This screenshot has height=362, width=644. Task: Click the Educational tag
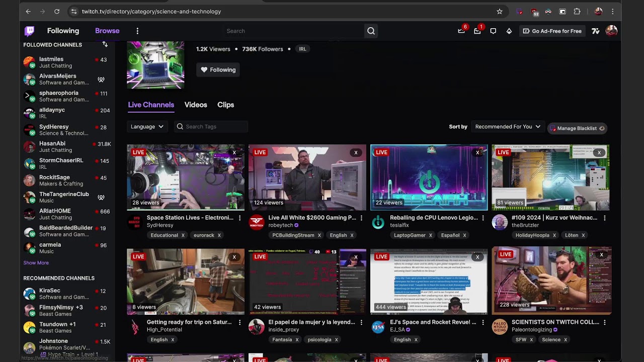[x=164, y=235]
